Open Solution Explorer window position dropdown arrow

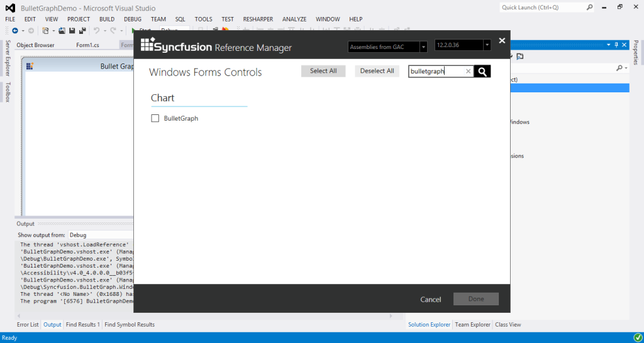608,45
